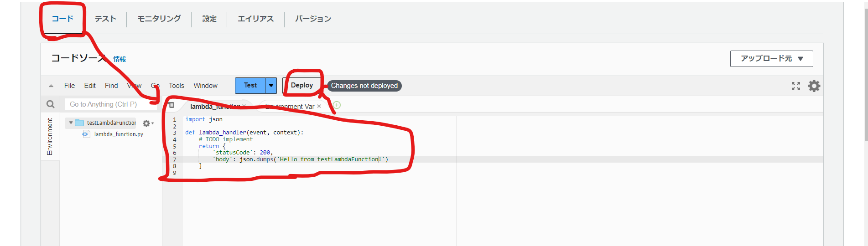Open the コード tab
This screenshot has width=868, height=246.
(62, 19)
